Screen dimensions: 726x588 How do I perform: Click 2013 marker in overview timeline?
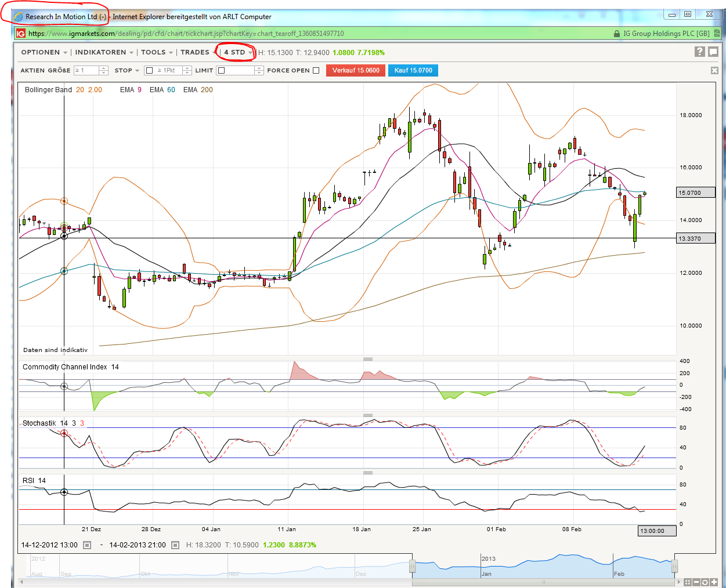click(x=489, y=559)
